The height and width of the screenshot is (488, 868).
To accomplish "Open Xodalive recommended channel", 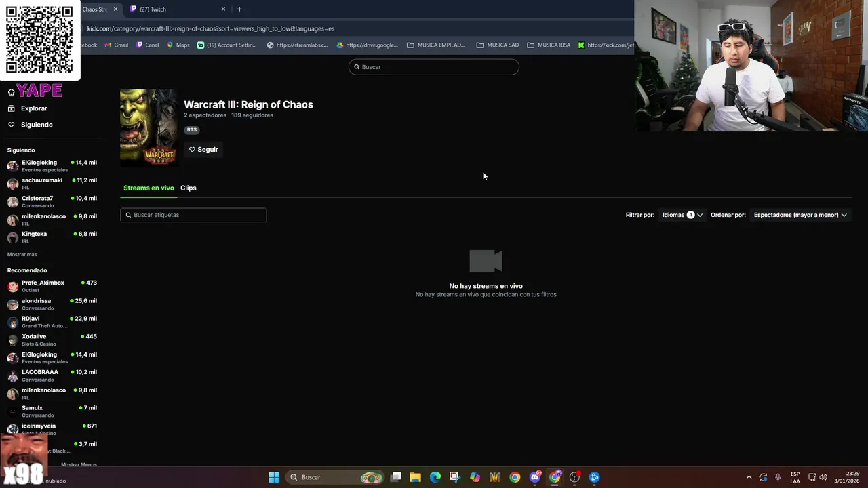I will coord(52,340).
